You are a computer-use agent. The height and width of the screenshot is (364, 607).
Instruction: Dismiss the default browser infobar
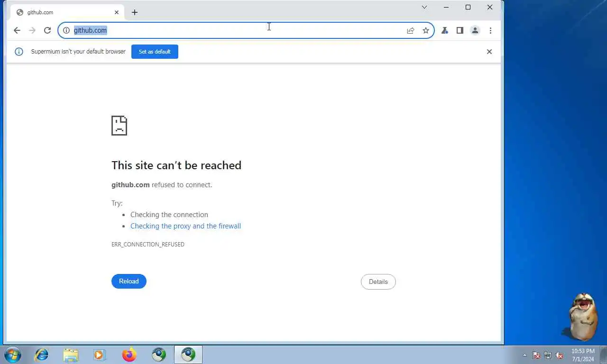pos(489,52)
